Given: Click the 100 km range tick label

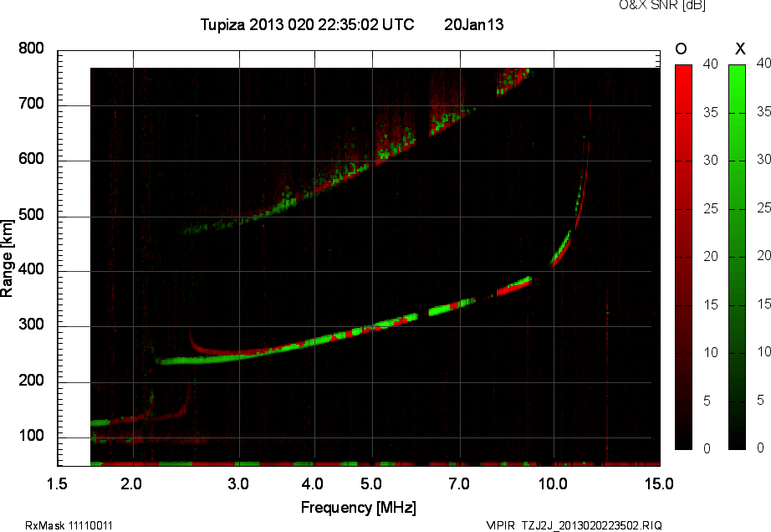Looking at the screenshot, I should (31, 436).
